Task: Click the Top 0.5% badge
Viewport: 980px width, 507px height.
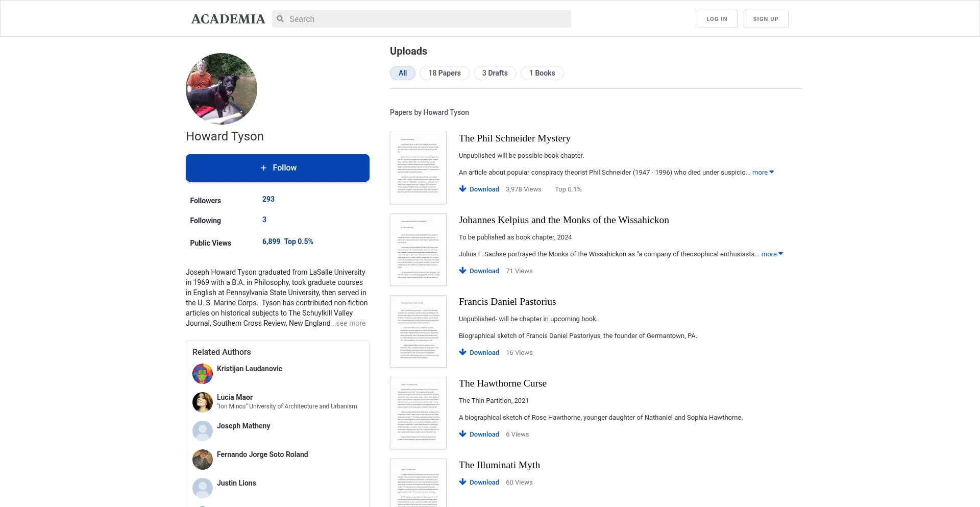Action: (x=299, y=242)
